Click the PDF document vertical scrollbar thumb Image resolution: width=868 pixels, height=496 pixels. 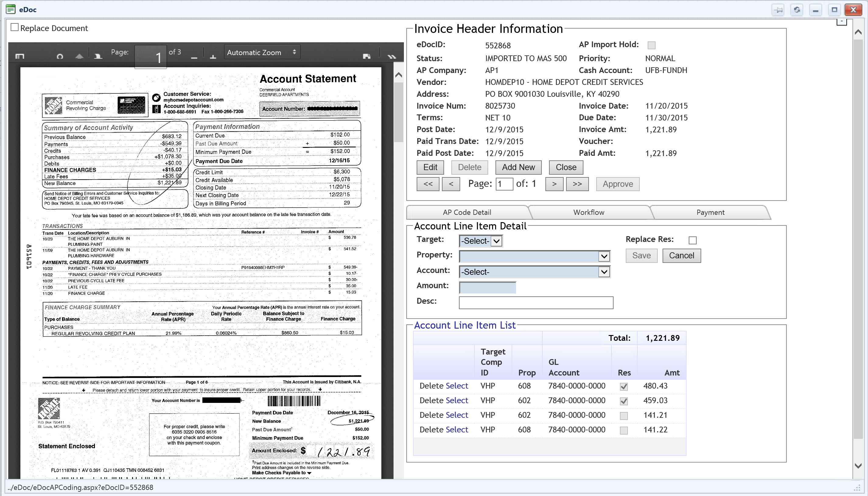[x=398, y=112]
